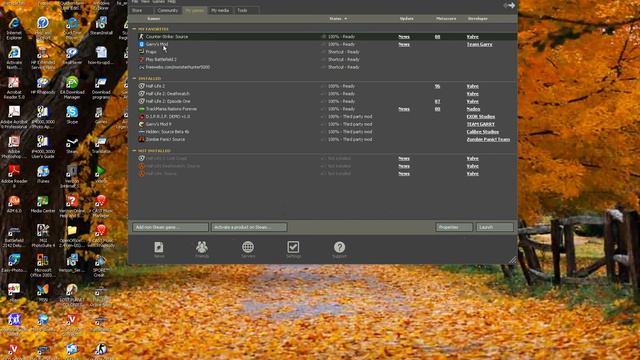This screenshot has height=360, width=640.
Task: Open the Steam desktop shortcut
Action: 72,142
